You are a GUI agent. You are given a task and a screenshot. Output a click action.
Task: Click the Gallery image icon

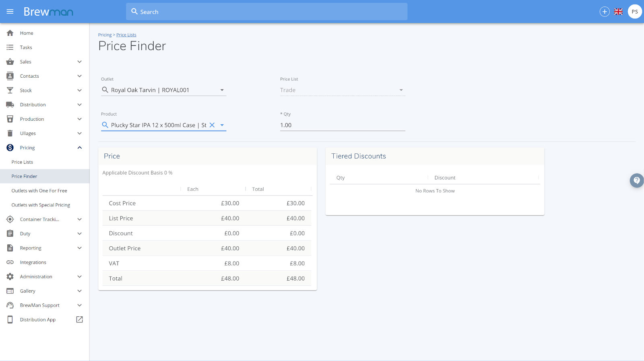pos(10,291)
